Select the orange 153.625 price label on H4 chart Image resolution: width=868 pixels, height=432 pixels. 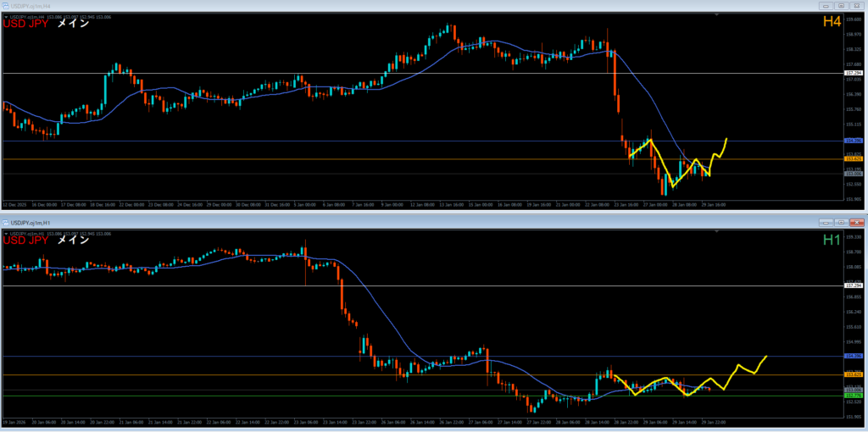pyautogui.click(x=854, y=159)
